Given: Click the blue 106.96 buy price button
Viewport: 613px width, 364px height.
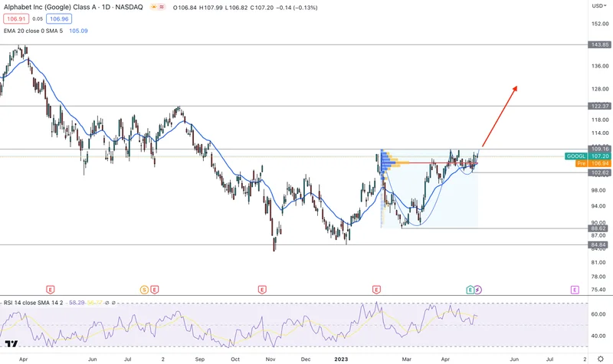Looking at the screenshot, I should pyautogui.click(x=56, y=19).
